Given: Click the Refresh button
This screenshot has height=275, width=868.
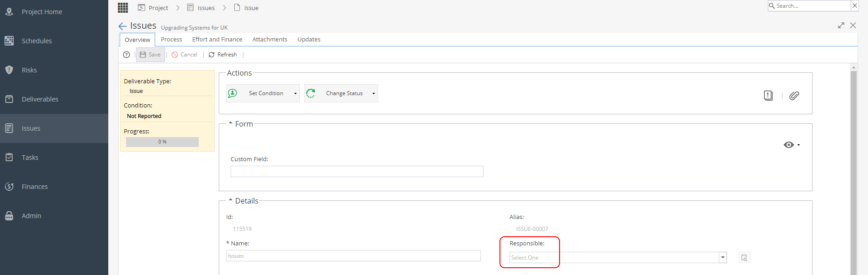Looking at the screenshot, I should tap(223, 55).
